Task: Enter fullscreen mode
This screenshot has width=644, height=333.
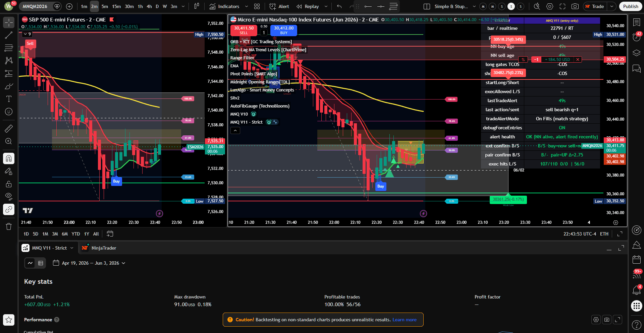Action: (x=562, y=6)
